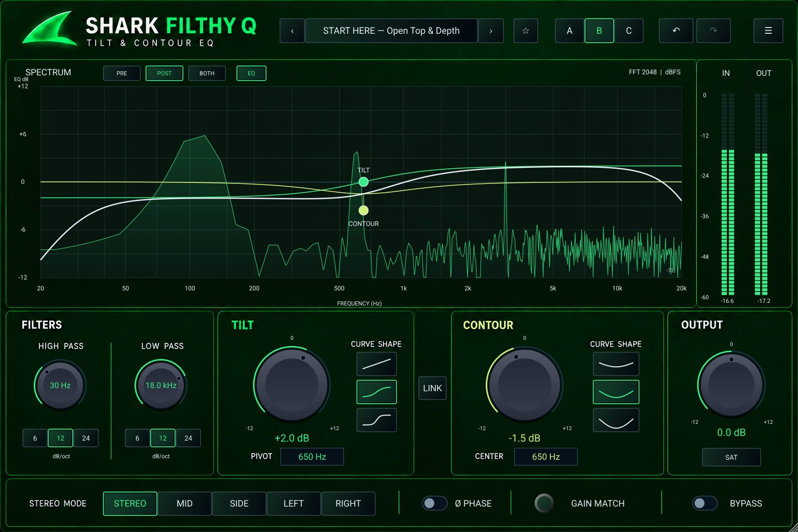Set high pass slope to 24 dB/oct
The width and height of the screenshot is (798, 532).
click(86, 438)
